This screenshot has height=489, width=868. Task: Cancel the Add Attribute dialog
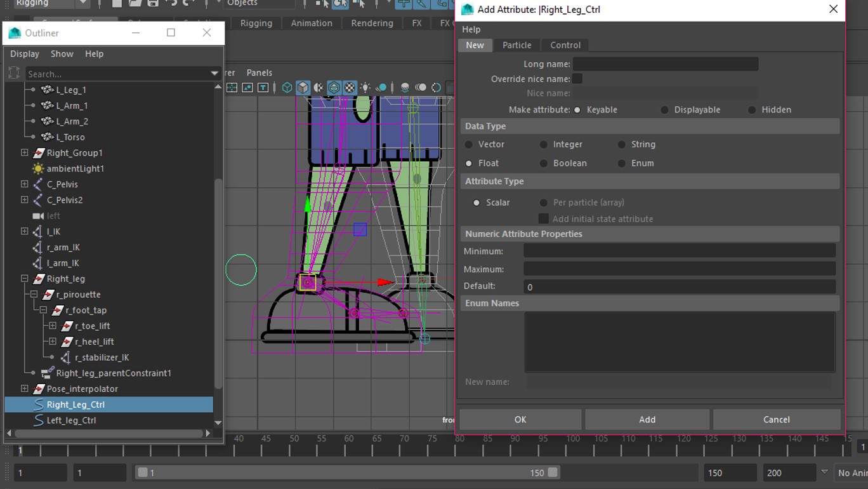coord(776,419)
